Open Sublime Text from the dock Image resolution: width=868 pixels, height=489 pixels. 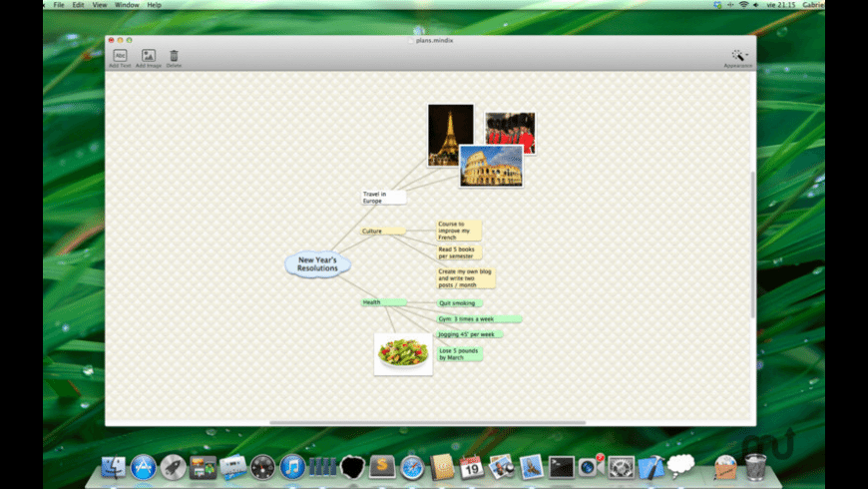382,466
